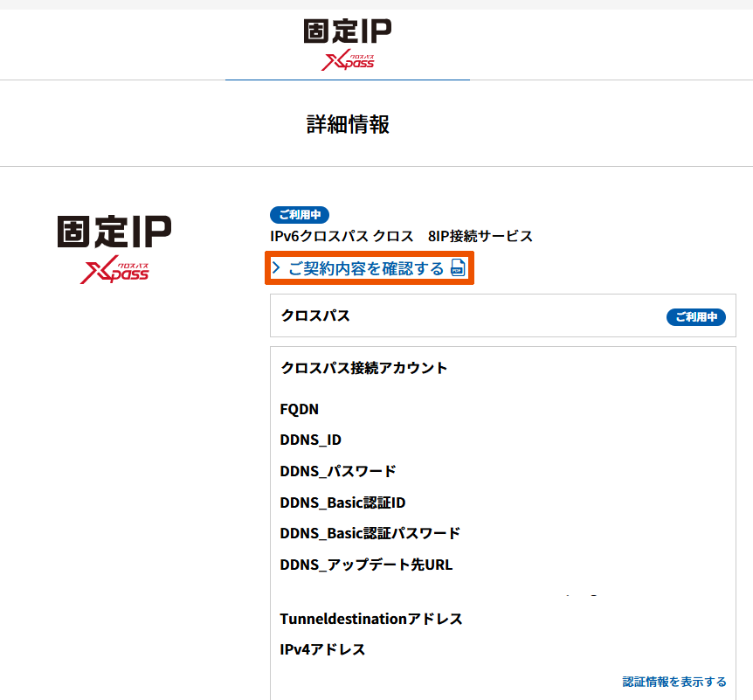
Task: Click the DDNS_Basic認証パスワード label
Action: pyautogui.click(x=370, y=533)
